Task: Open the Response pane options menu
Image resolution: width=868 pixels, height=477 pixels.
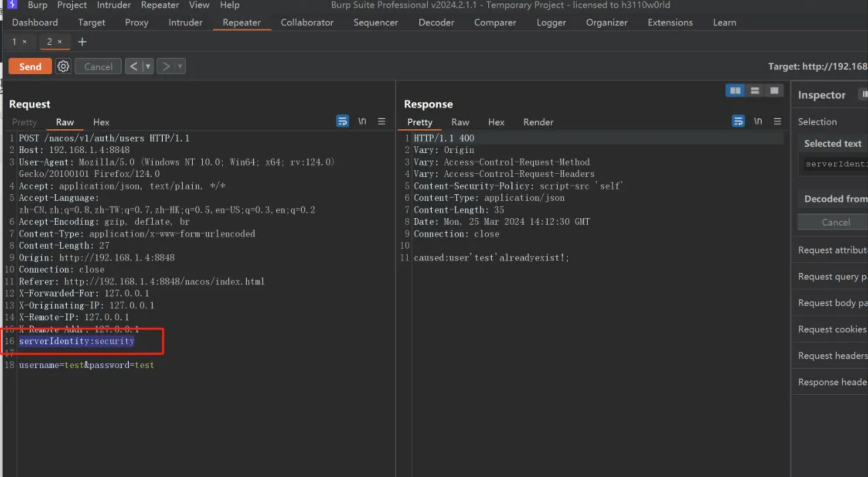Action: tap(777, 121)
